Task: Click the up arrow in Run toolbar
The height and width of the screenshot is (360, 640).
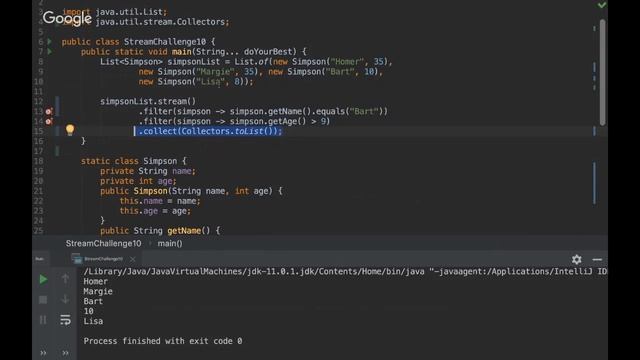Action: click(65, 279)
